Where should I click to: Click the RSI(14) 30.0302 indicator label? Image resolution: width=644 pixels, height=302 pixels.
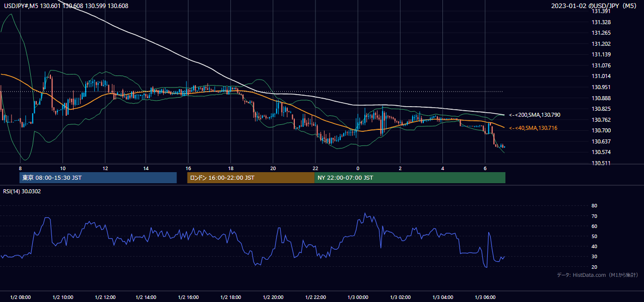click(x=21, y=191)
